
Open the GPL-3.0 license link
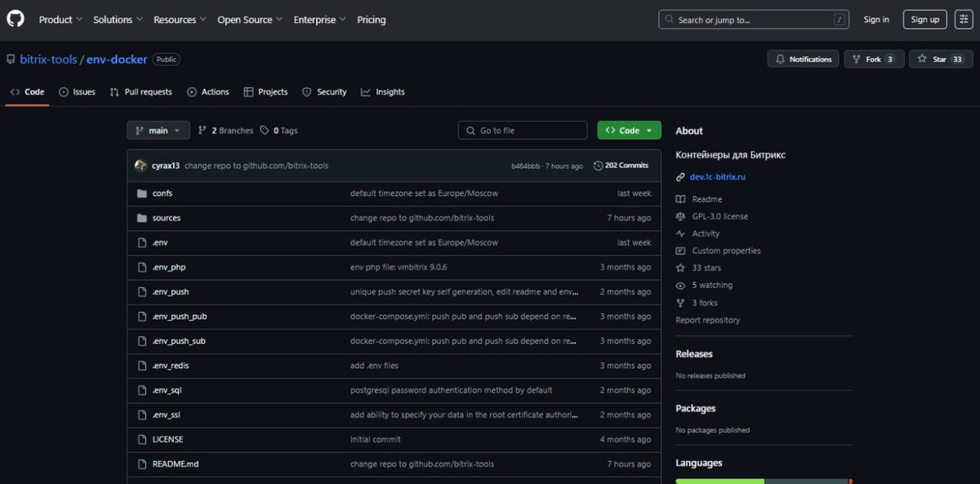tap(712, 216)
